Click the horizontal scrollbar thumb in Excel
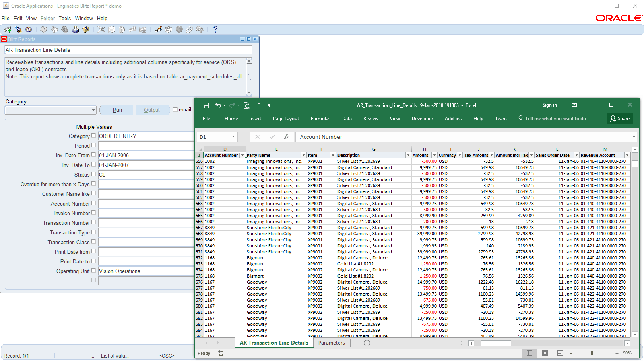644x362 pixels. [x=496, y=343]
